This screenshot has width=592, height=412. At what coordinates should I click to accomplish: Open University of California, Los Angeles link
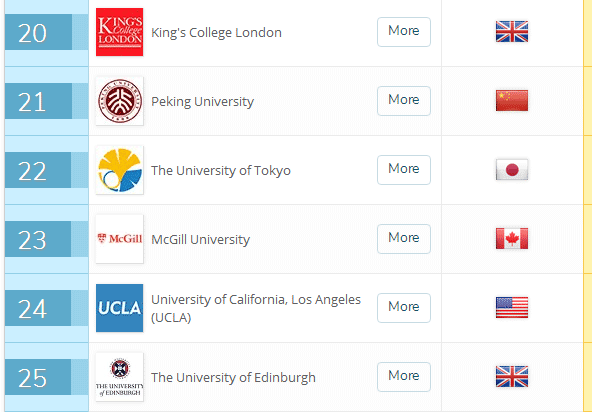[x=256, y=308]
